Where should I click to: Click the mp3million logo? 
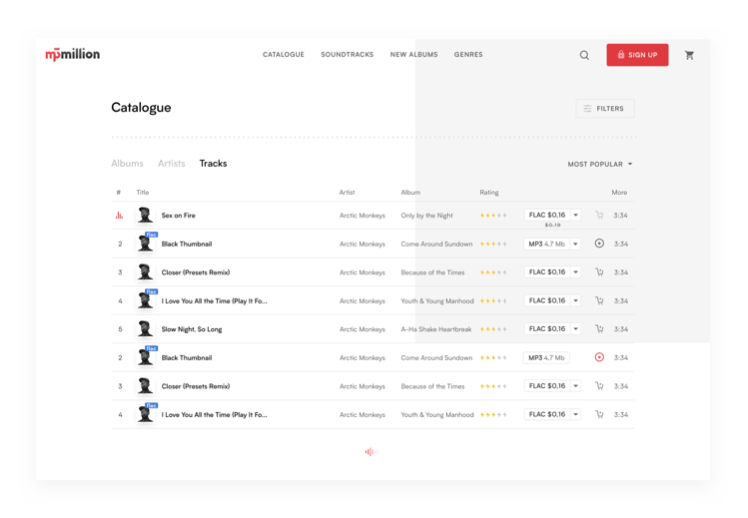click(73, 54)
